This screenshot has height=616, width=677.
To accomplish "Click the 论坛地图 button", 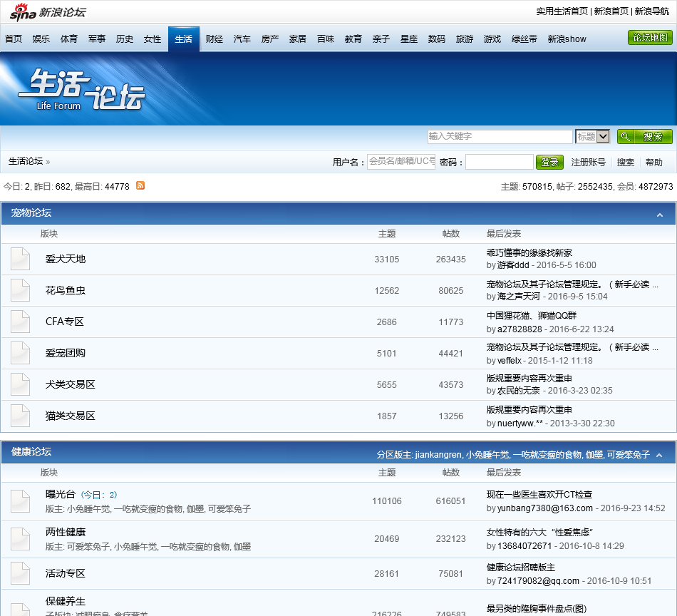I will click(x=650, y=38).
